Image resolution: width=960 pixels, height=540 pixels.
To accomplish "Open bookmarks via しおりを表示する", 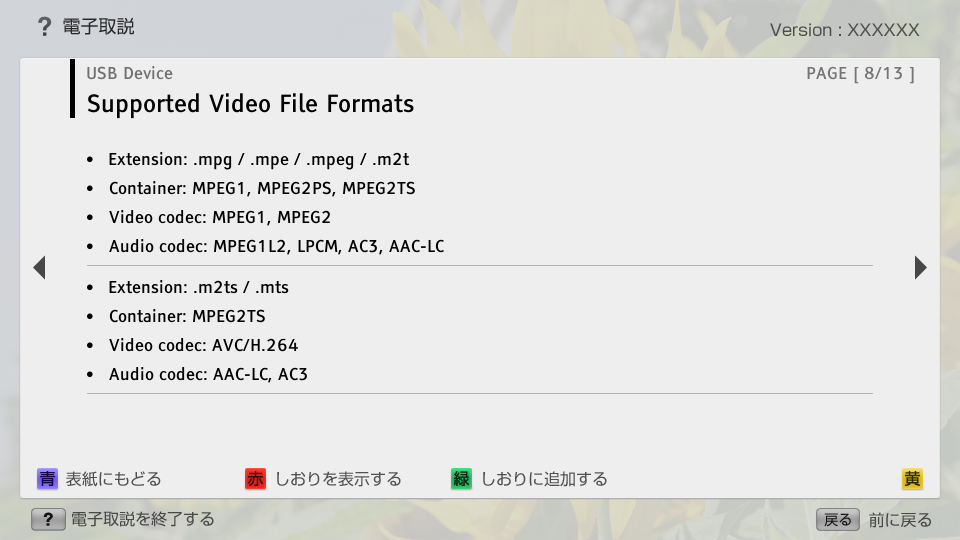I will click(x=337, y=479).
